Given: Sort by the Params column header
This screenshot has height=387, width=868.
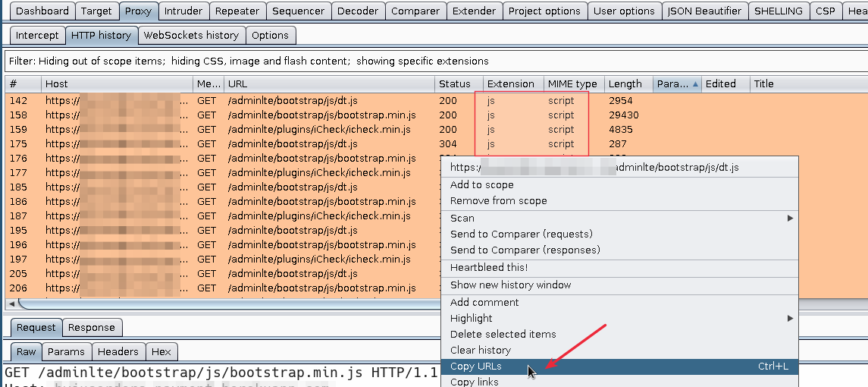Looking at the screenshot, I should [676, 84].
